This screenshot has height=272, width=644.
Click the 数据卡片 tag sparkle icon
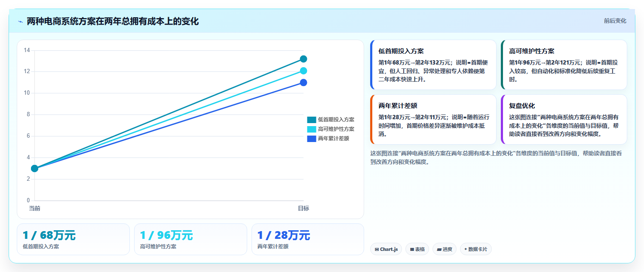pos(466,249)
